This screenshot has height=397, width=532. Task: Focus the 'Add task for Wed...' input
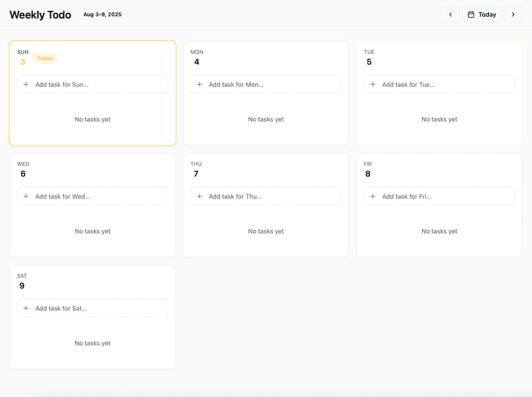coord(93,197)
